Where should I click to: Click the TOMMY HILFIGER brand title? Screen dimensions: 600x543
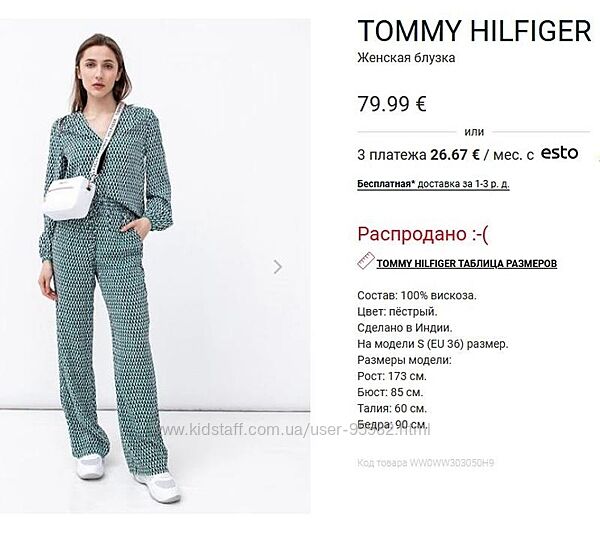point(474,31)
